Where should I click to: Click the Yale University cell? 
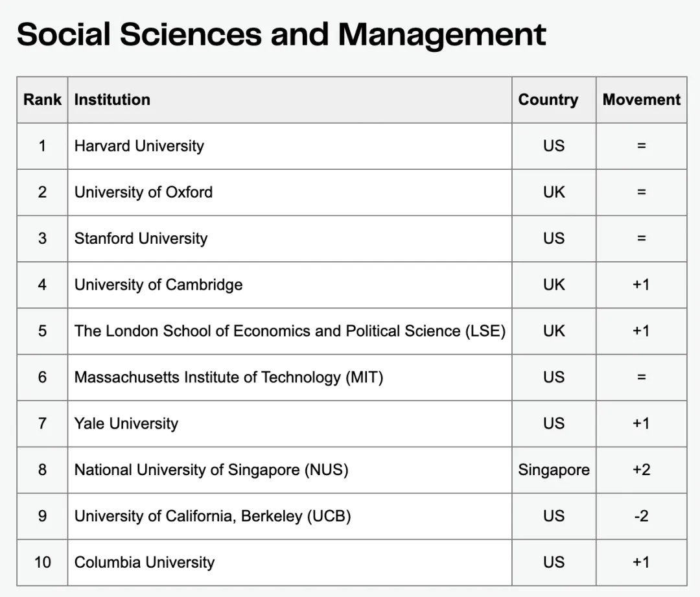[x=126, y=424]
